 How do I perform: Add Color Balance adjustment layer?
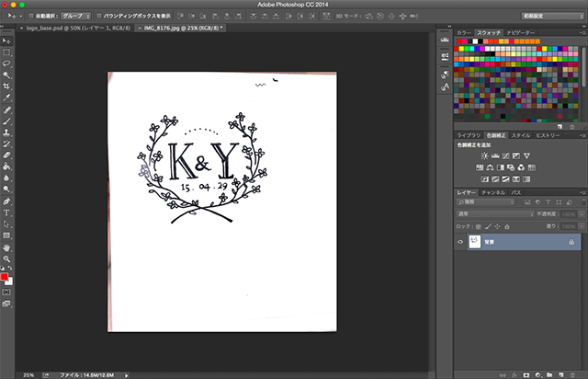click(x=490, y=167)
